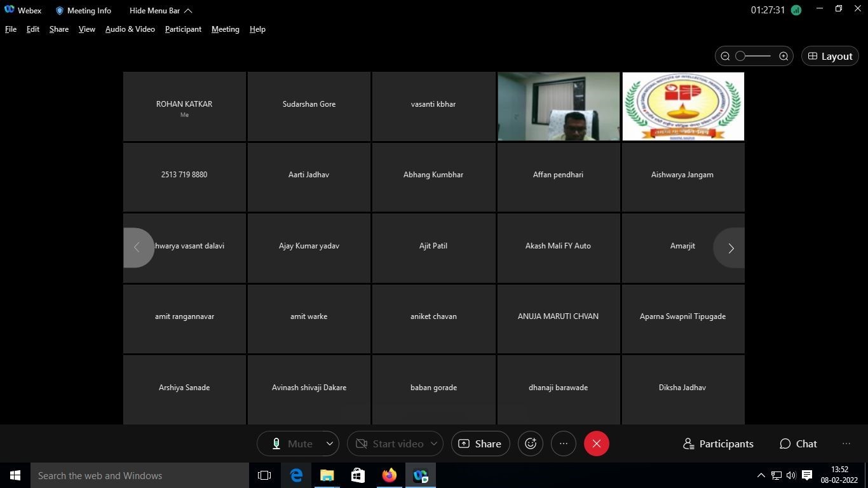The image size is (868, 488).
Task: Click Hide Menu Bar toggle
Action: 161,10
